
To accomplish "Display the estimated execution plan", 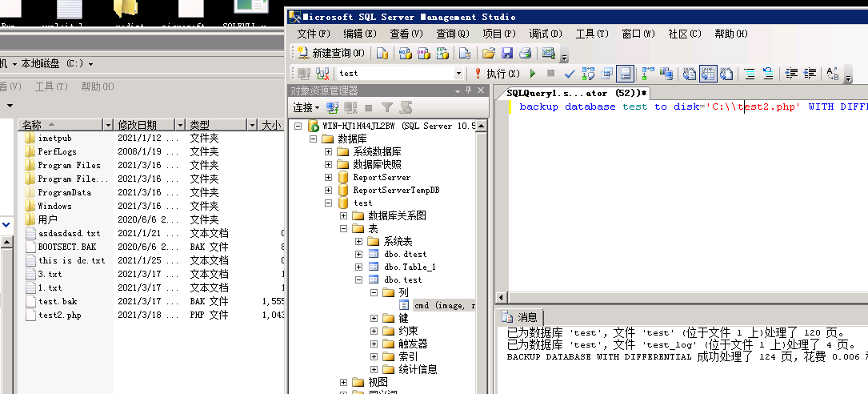I will (589, 73).
